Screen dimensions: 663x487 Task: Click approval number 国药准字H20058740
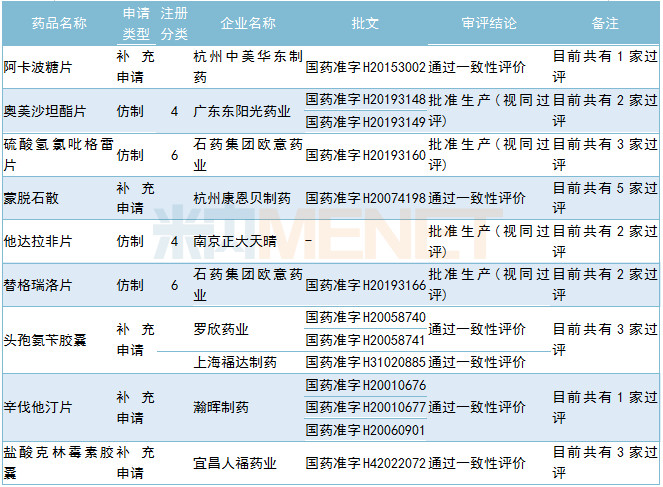point(365,317)
